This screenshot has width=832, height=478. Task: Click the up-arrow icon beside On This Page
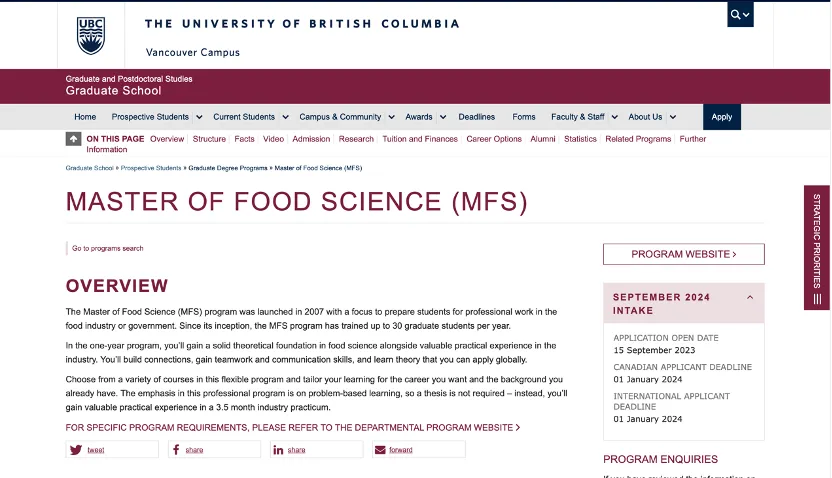74,139
